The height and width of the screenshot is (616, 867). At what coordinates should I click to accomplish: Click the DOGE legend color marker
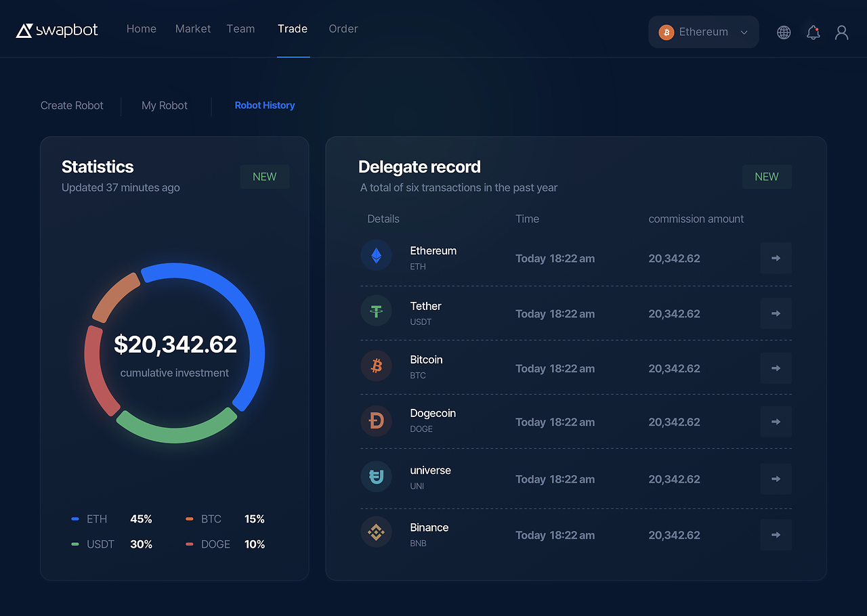190,544
